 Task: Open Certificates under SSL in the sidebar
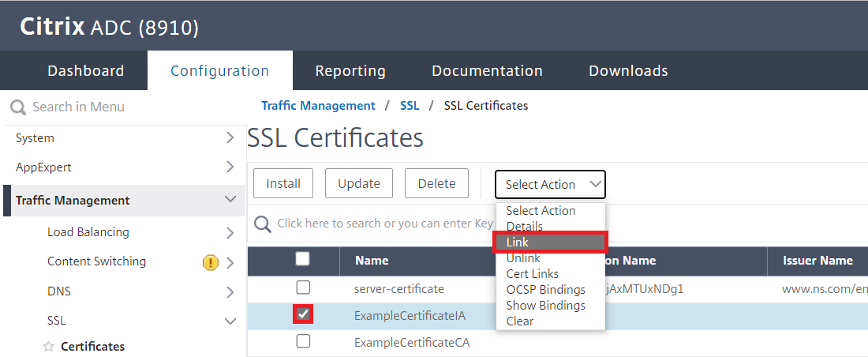[x=92, y=347]
